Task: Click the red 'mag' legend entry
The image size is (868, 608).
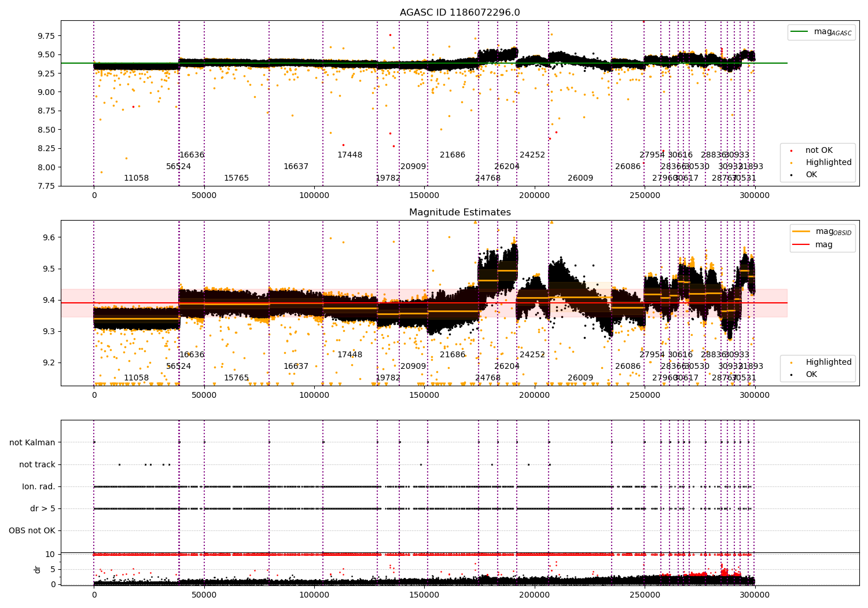Action: pos(812,245)
